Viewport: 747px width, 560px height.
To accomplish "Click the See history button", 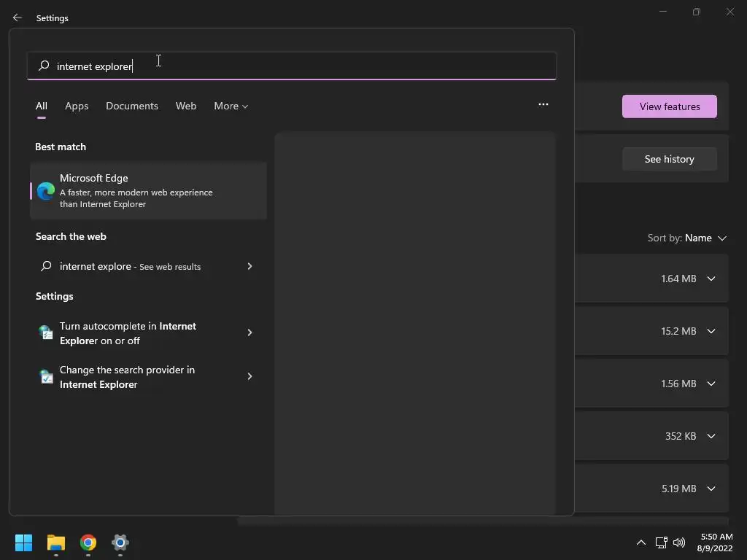I will click(670, 159).
